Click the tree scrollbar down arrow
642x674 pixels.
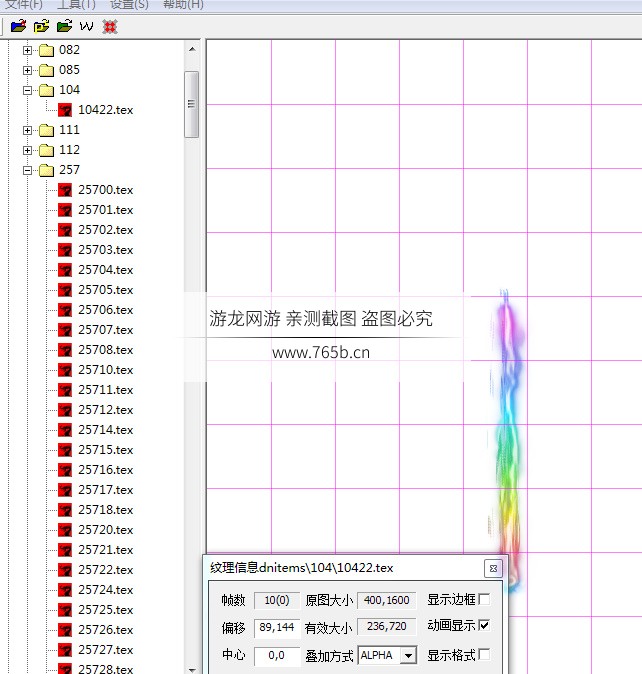tap(192, 669)
